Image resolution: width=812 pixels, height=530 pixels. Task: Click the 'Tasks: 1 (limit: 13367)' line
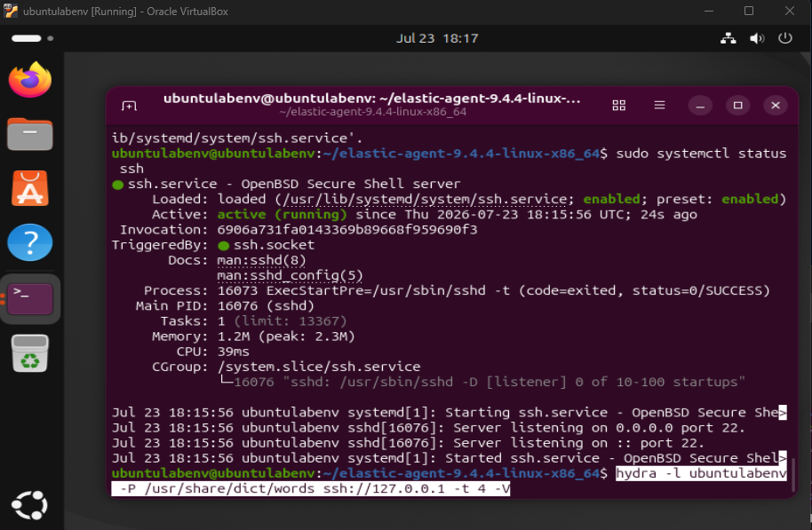(253, 320)
